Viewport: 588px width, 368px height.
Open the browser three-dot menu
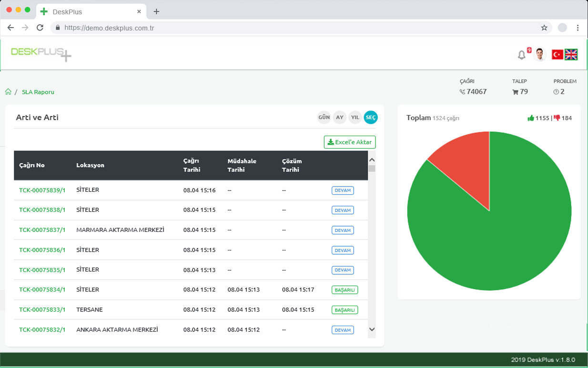click(578, 28)
